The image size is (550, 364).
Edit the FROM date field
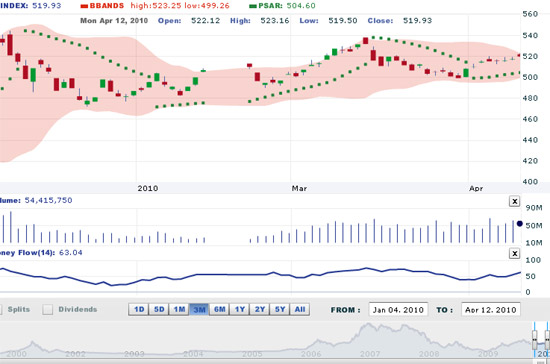(398, 310)
